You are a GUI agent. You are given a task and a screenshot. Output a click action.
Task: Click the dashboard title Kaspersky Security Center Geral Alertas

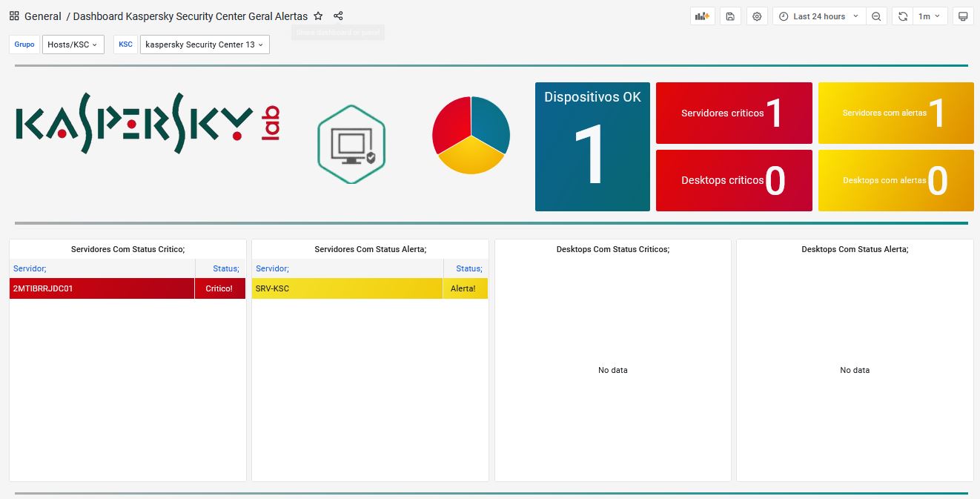click(190, 16)
